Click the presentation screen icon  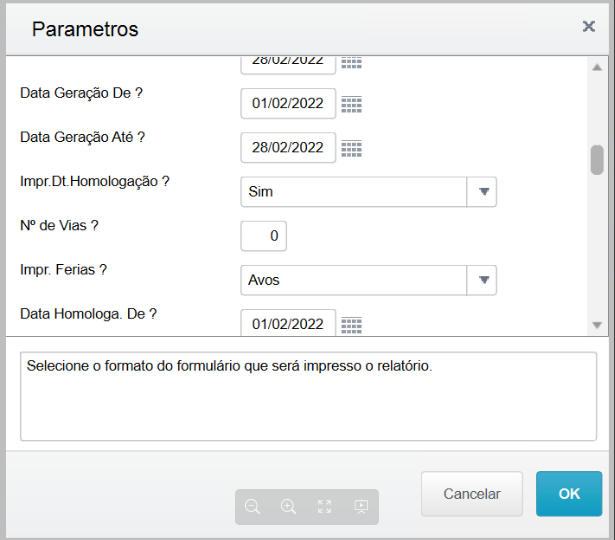(361, 506)
